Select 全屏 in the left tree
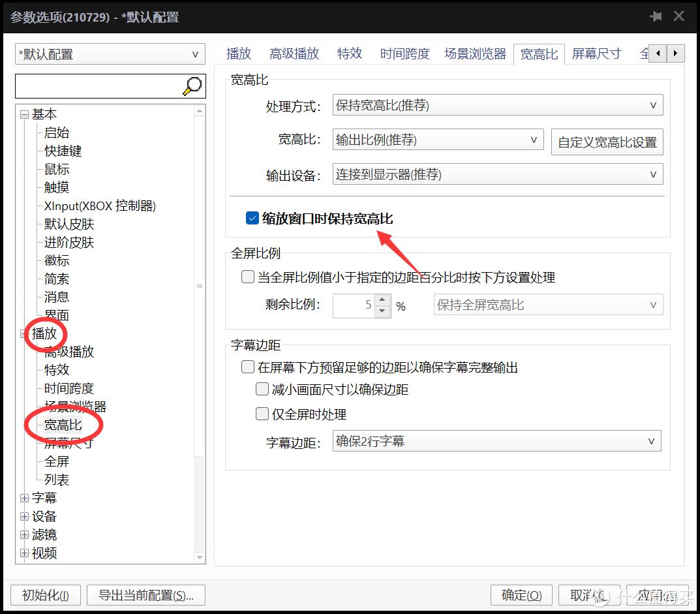 pyautogui.click(x=56, y=461)
